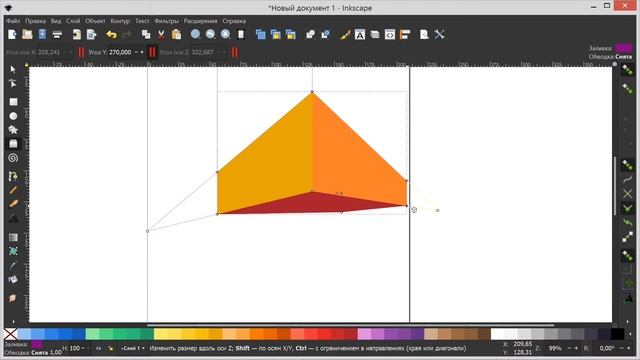
Task: Open the Текст menu
Action: click(x=142, y=21)
